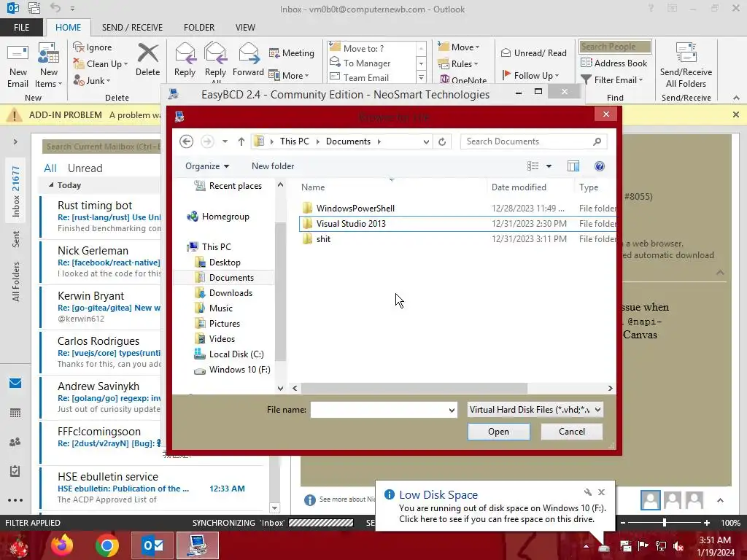Launch Chrome from the taskbar
The height and width of the screenshot is (560, 747).
tap(107, 545)
